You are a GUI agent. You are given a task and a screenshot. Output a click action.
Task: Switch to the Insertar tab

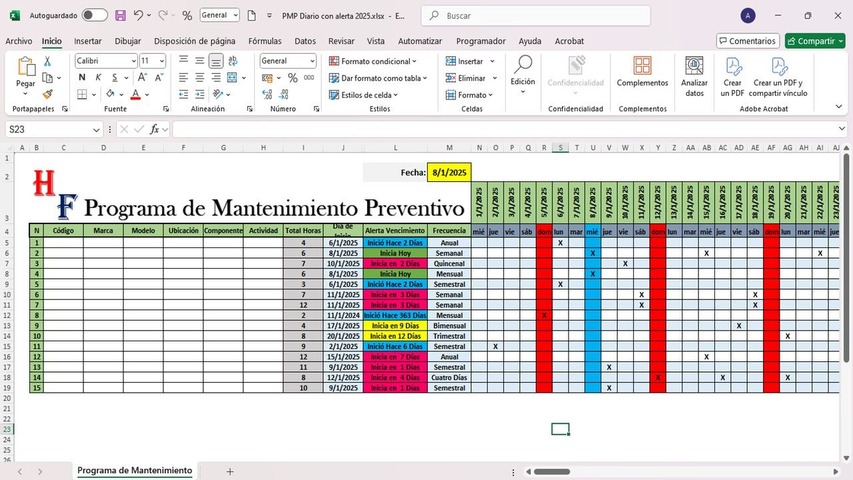coord(88,41)
